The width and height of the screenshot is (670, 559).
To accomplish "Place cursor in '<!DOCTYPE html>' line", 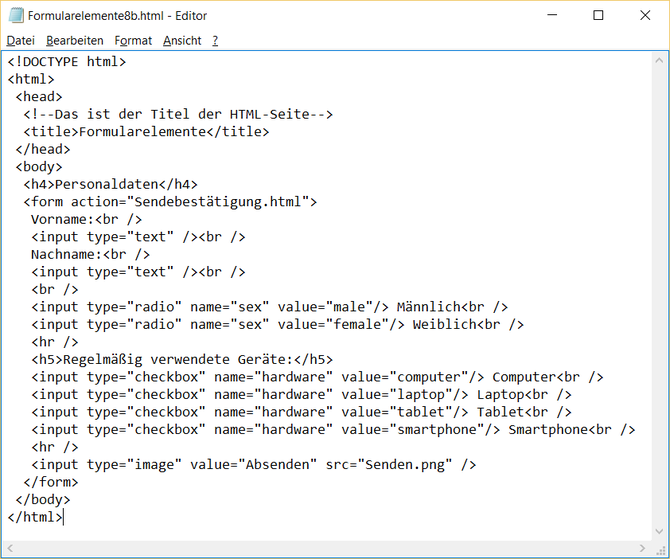I will tap(67, 62).
